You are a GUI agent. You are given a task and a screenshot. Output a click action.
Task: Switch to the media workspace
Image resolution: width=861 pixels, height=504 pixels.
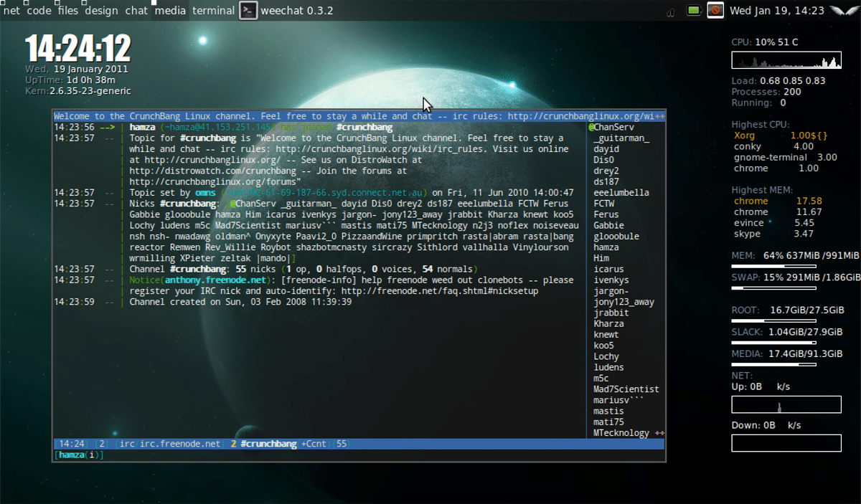tap(170, 10)
